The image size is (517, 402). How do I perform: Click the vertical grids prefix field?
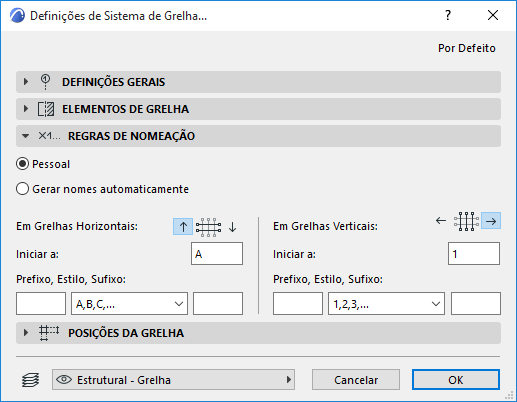[298, 304]
